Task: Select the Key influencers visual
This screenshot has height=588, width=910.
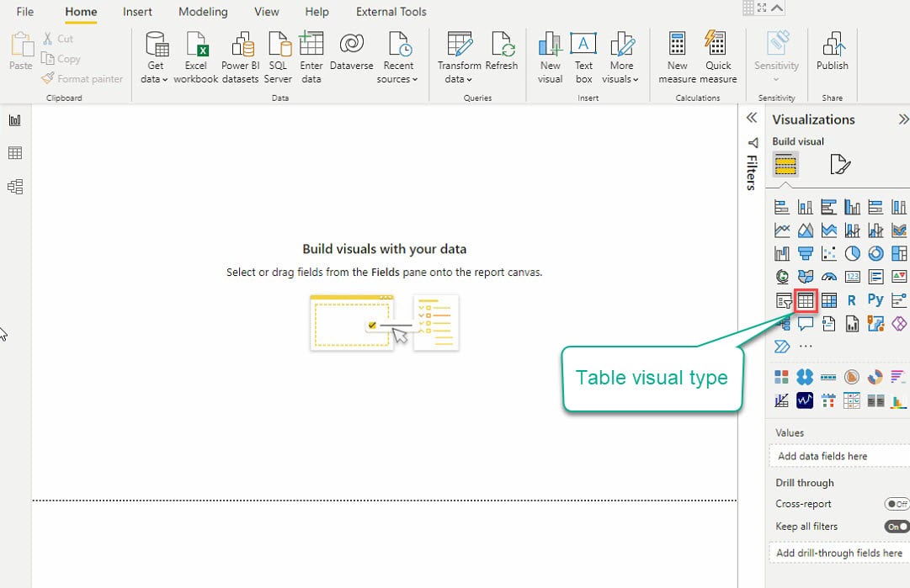Action: [898, 300]
